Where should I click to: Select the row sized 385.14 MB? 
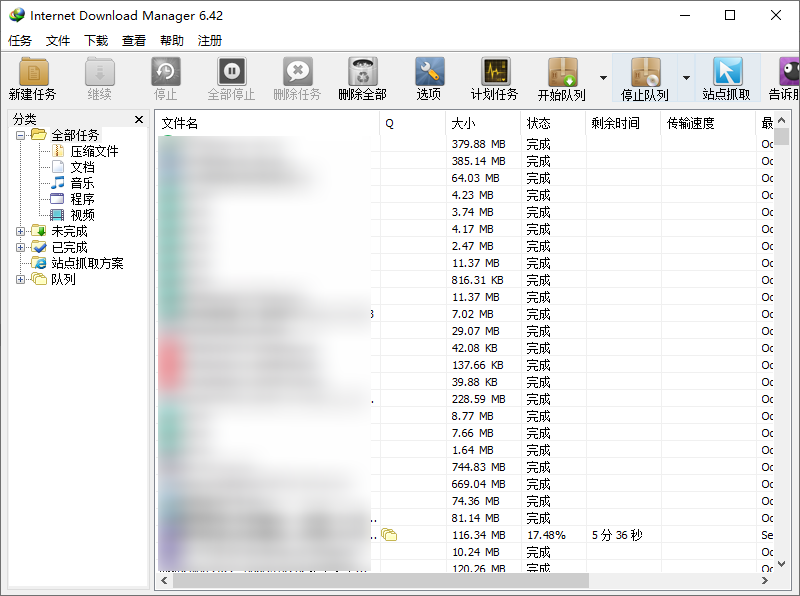(465, 161)
